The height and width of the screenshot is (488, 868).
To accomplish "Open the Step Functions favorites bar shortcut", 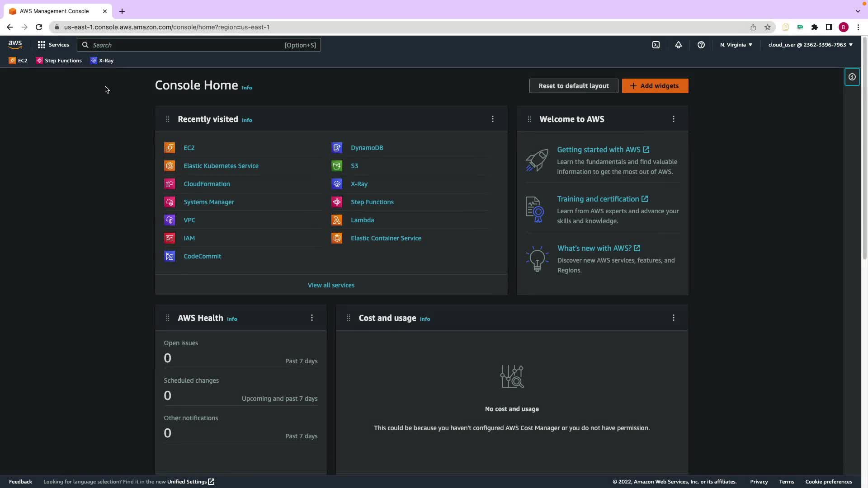I will [x=59, y=61].
